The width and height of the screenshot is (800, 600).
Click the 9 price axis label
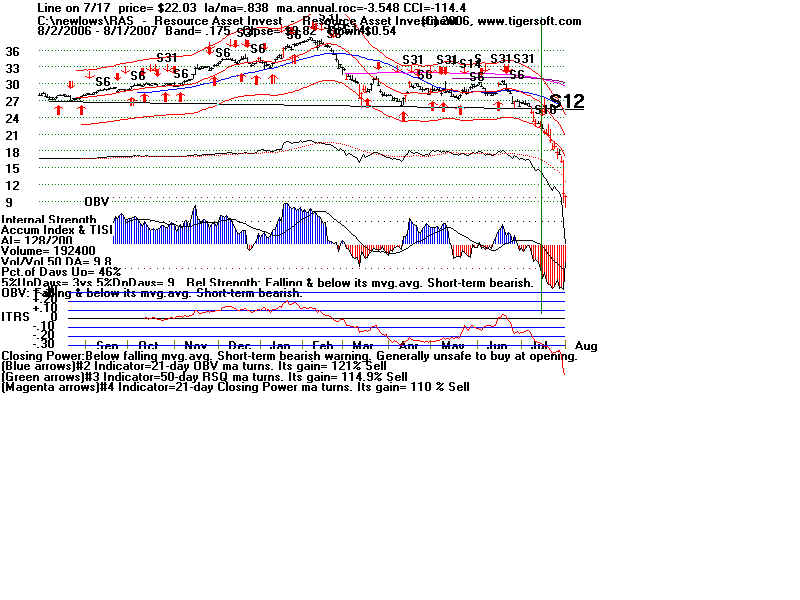point(9,203)
